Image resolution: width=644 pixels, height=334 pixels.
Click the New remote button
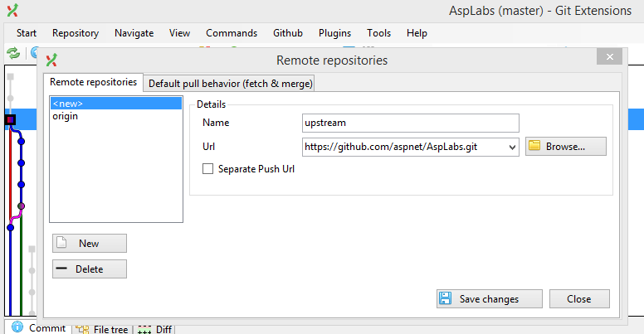[90, 244]
